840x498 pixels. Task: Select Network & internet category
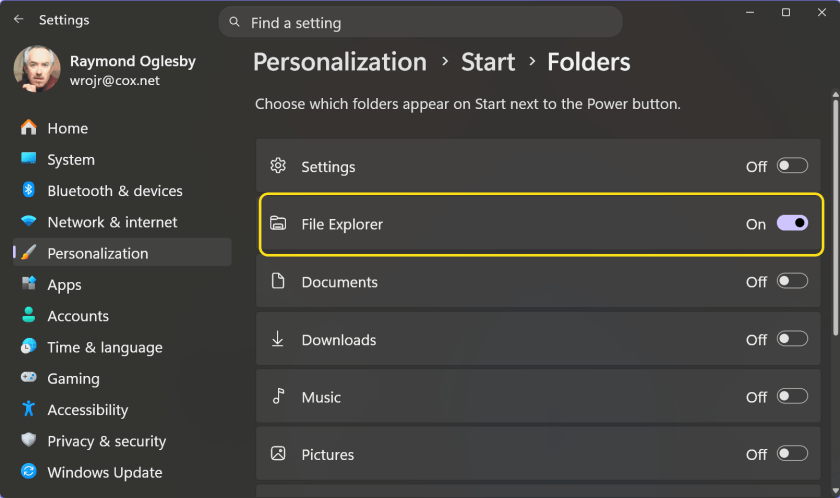[122, 222]
